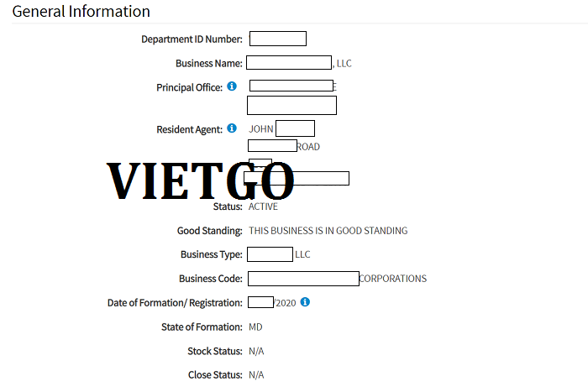The width and height of the screenshot is (588, 392).
Task: Click the info icon after the 2020 formation date
Action: click(305, 301)
